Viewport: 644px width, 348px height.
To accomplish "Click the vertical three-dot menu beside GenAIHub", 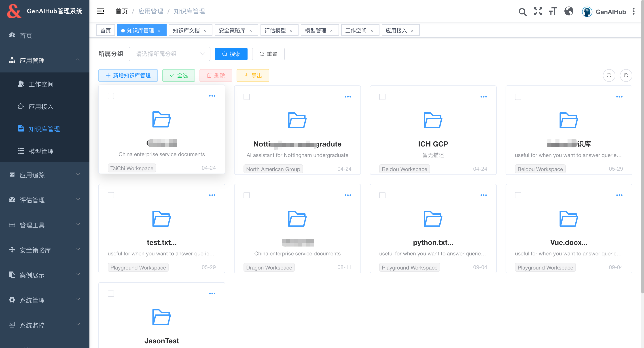I will coord(633,11).
